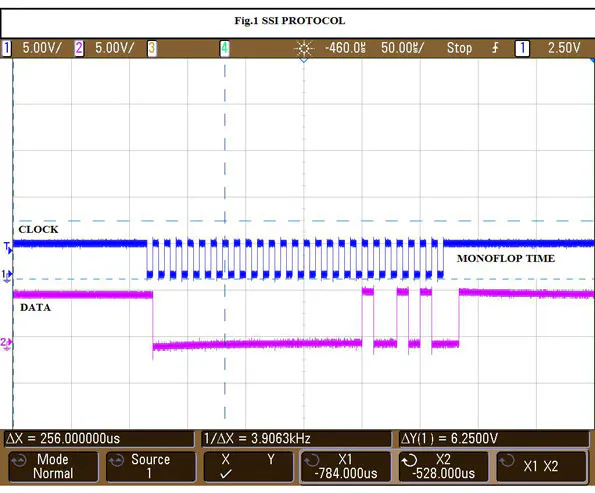This screenshot has width=595, height=493.
Task: Select the X2 cursor softkey
Action: (x=443, y=466)
